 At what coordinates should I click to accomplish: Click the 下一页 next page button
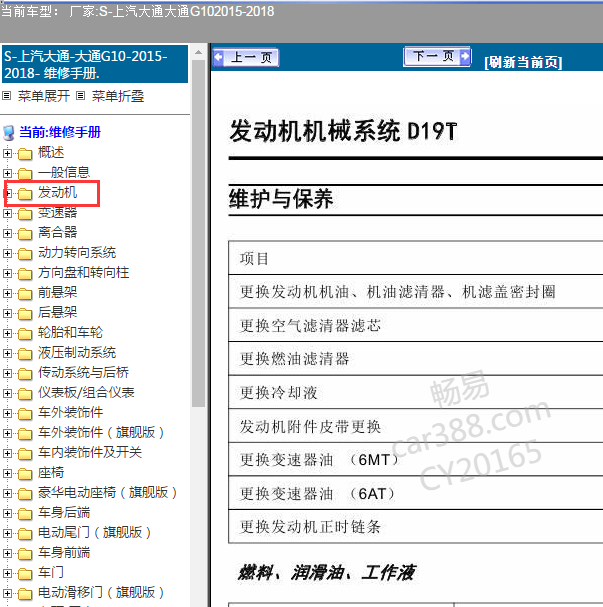pos(437,57)
